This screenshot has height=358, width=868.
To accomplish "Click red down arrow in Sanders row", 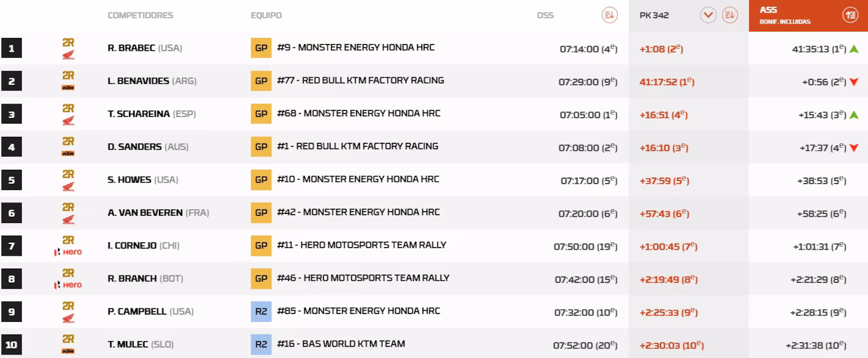I will pos(854,148).
